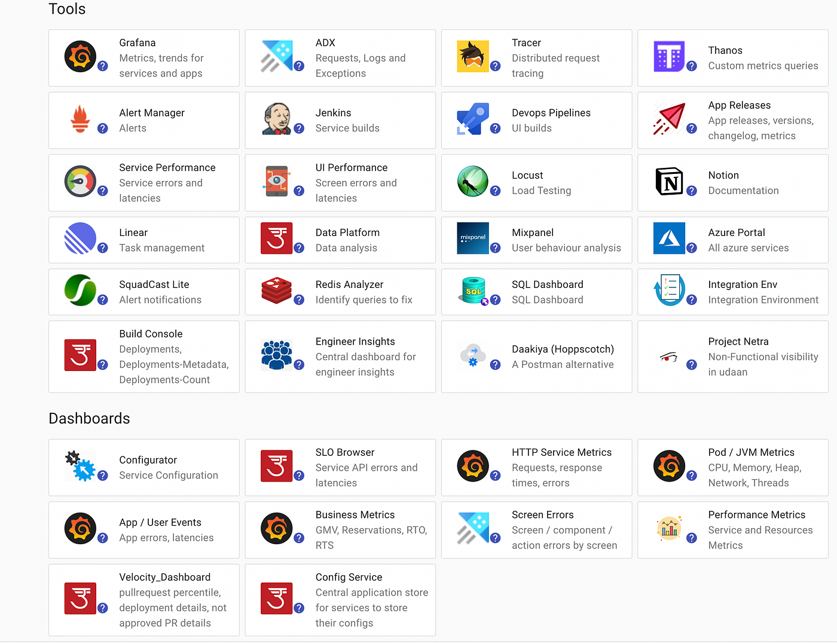Click the blue Azure Portal logo
The image size is (837, 644).
669,238
